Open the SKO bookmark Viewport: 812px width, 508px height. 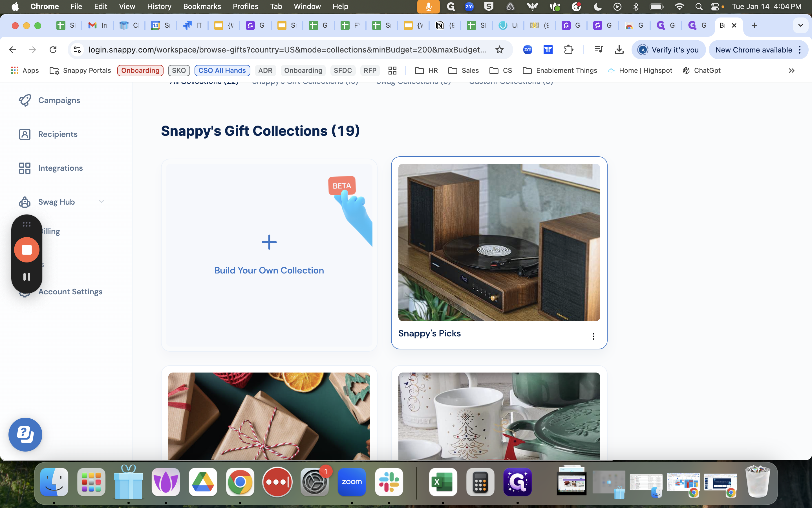coord(179,71)
